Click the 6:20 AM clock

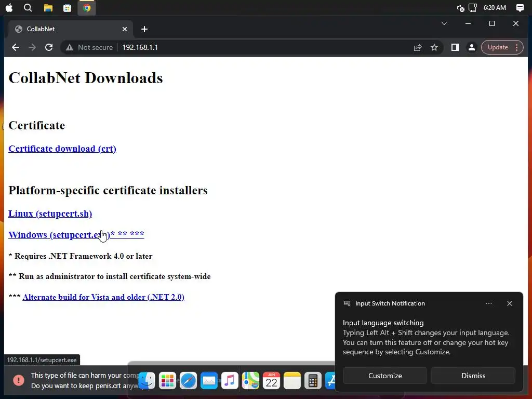point(495,7)
